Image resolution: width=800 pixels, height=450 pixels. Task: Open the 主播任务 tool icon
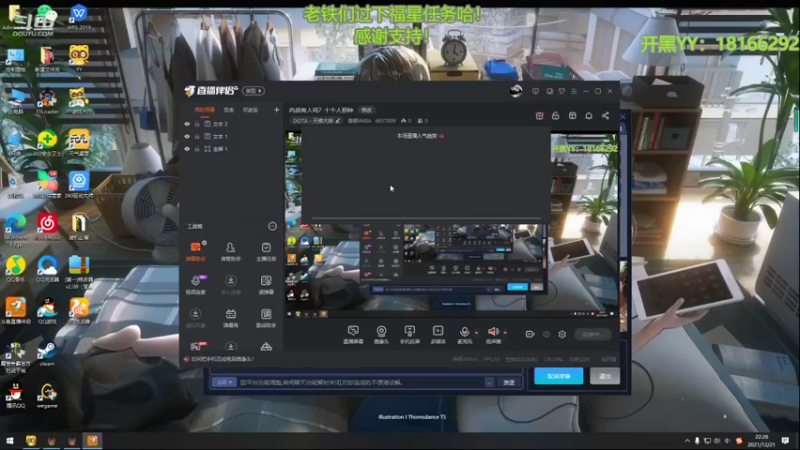coord(266,252)
